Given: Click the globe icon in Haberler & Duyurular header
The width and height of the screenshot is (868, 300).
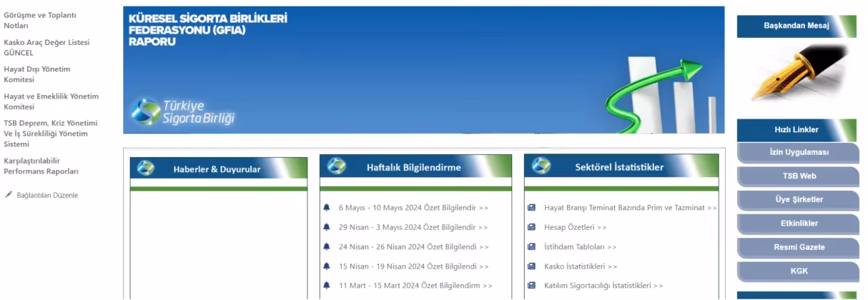Looking at the screenshot, I should tap(146, 169).
